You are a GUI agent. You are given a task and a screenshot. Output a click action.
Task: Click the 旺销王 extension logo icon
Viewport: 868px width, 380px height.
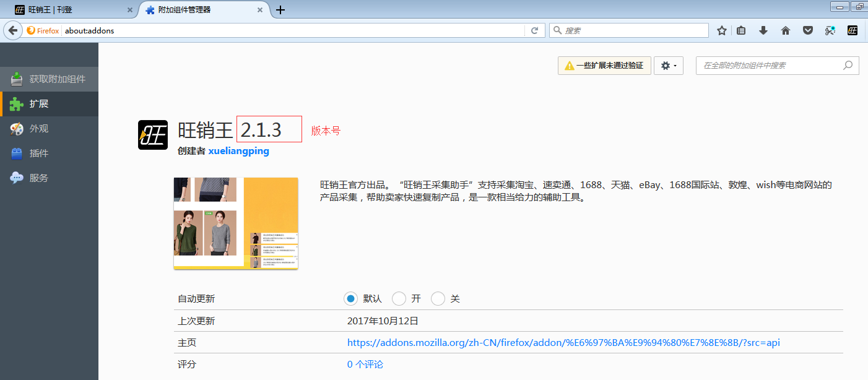pos(153,134)
